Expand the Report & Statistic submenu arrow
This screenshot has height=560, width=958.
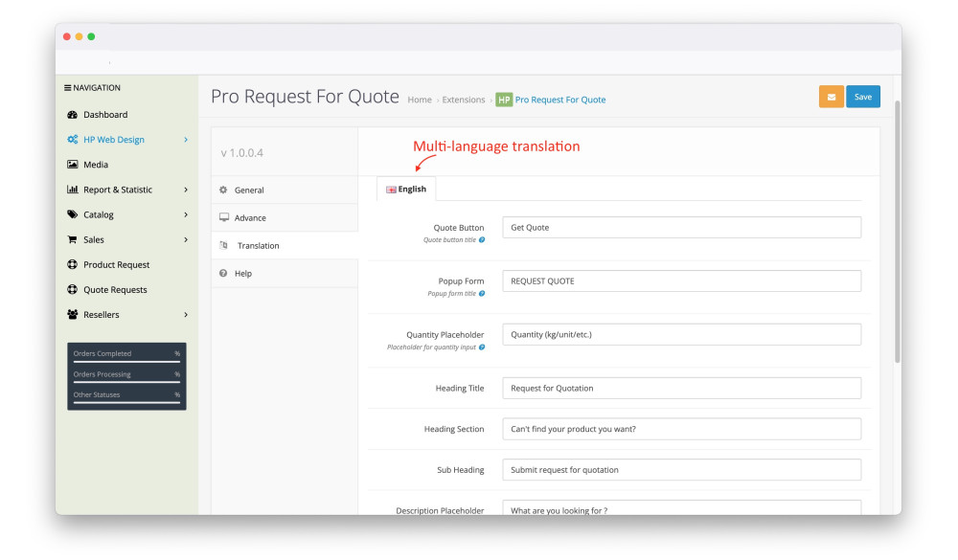[x=186, y=190]
